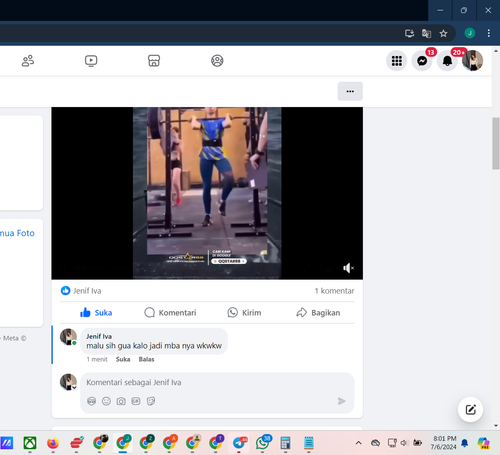Screen dimensions: 500x455
Task: Open the Lihat semua Foto link fragment
Action: click(x=17, y=233)
